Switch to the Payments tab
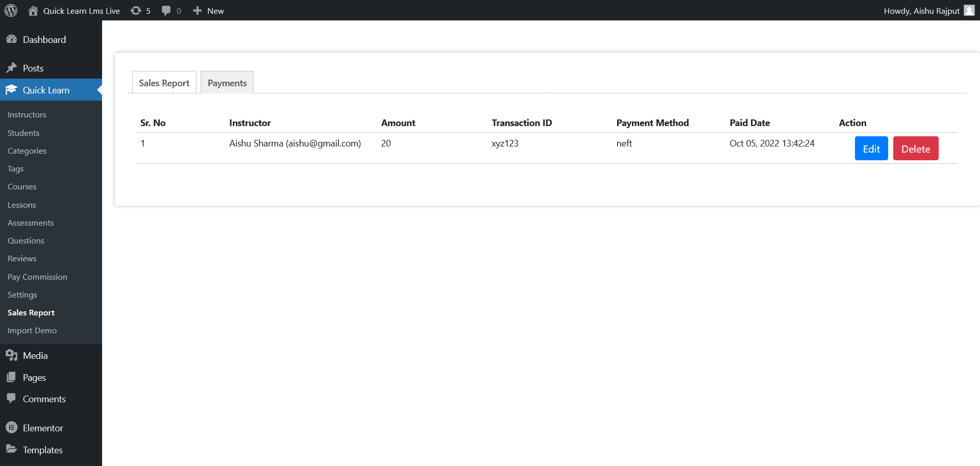 227,83
